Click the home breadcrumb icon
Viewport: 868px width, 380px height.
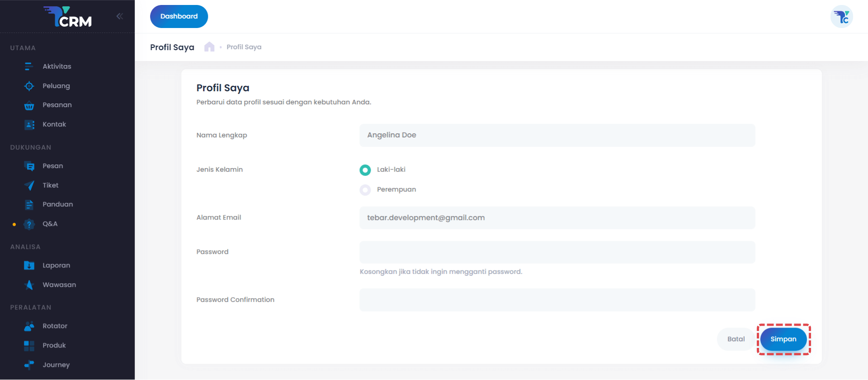click(x=209, y=47)
